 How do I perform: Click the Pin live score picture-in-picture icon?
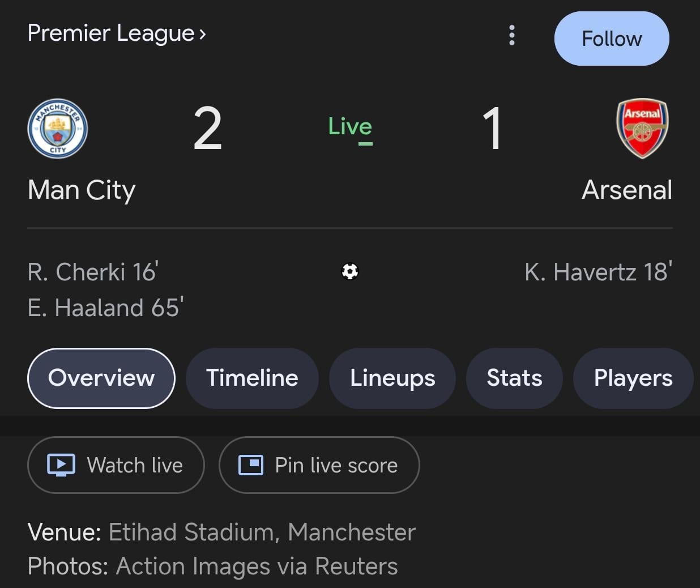pos(251,465)
